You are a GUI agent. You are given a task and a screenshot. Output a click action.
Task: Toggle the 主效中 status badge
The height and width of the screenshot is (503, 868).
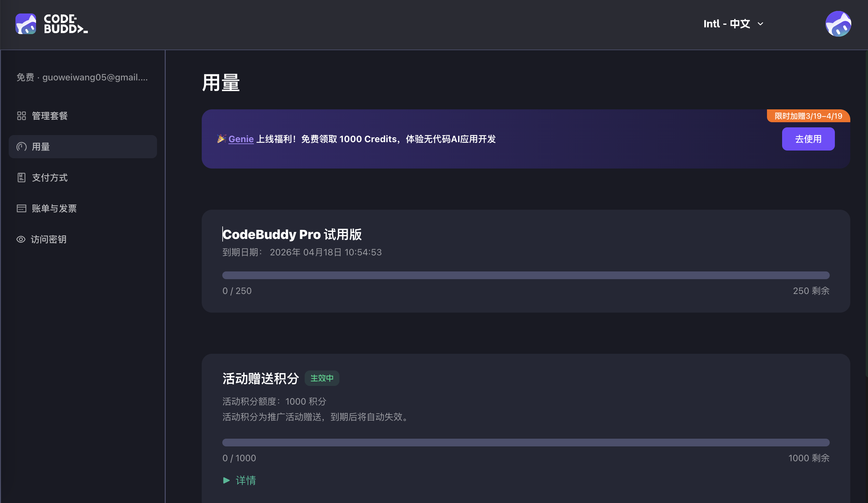tap(322, 378)
